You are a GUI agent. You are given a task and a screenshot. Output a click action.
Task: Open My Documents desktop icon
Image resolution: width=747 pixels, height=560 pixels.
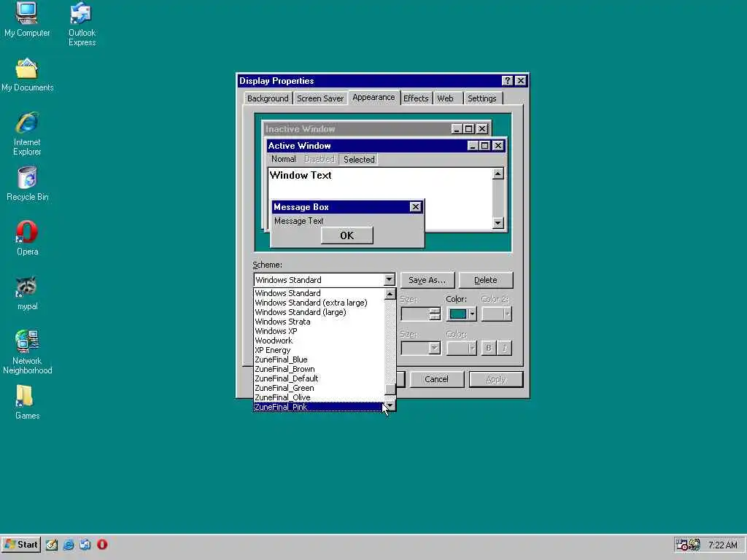point(27,75)
